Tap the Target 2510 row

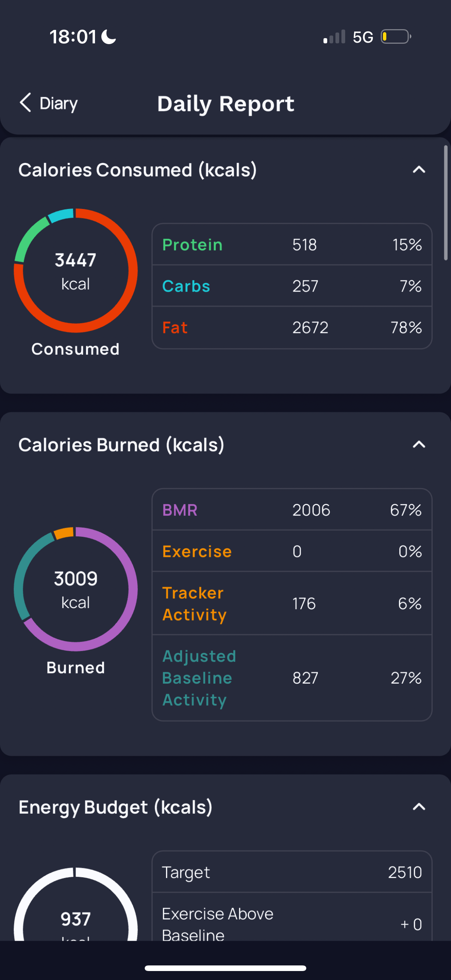coord(292,872)
